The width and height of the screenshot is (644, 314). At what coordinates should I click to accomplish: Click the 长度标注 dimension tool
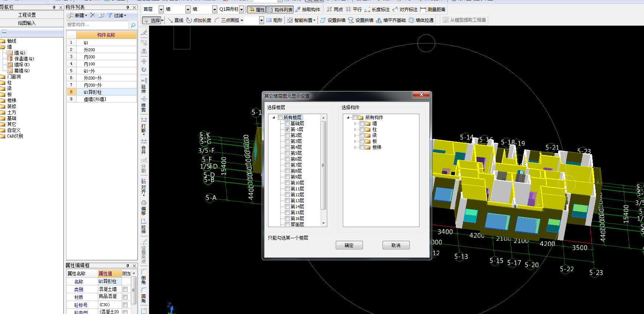pyautogui.click(x=377, y=9)
